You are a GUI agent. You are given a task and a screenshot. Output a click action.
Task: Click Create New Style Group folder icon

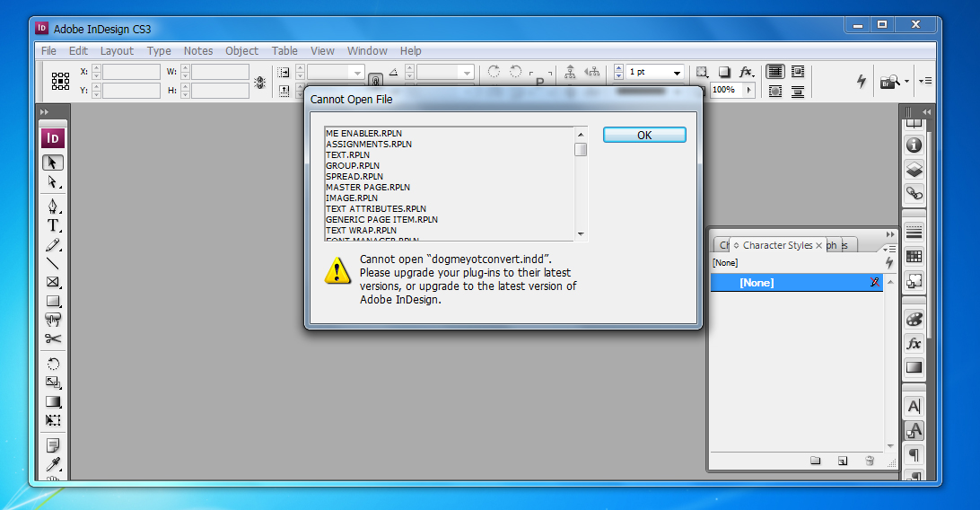point(816,461)
